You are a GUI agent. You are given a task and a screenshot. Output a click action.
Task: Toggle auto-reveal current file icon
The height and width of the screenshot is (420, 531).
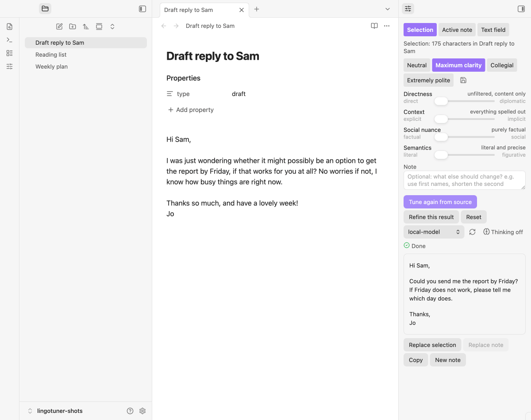(x=99, y=27)
